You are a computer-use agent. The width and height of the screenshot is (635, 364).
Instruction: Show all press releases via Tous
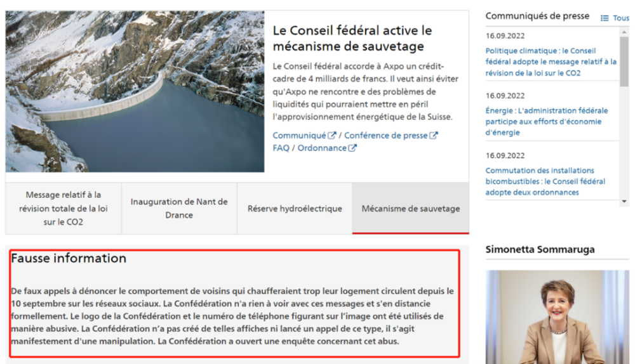coord(620,18)
